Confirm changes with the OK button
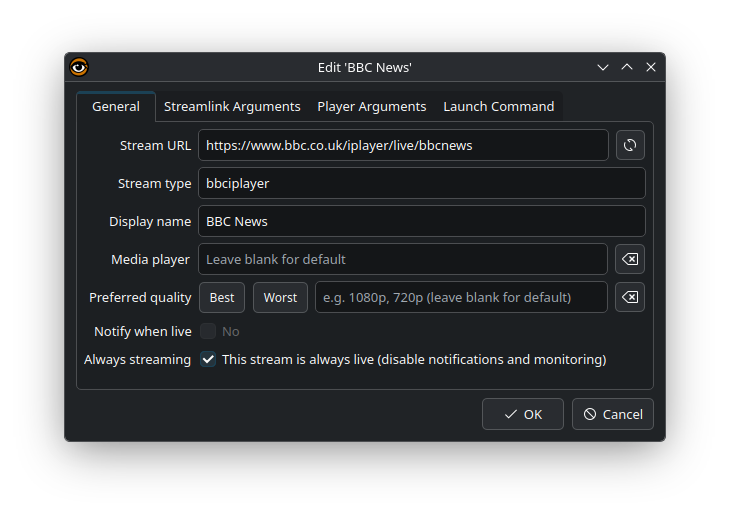730x518 pixels. point(523,414)
